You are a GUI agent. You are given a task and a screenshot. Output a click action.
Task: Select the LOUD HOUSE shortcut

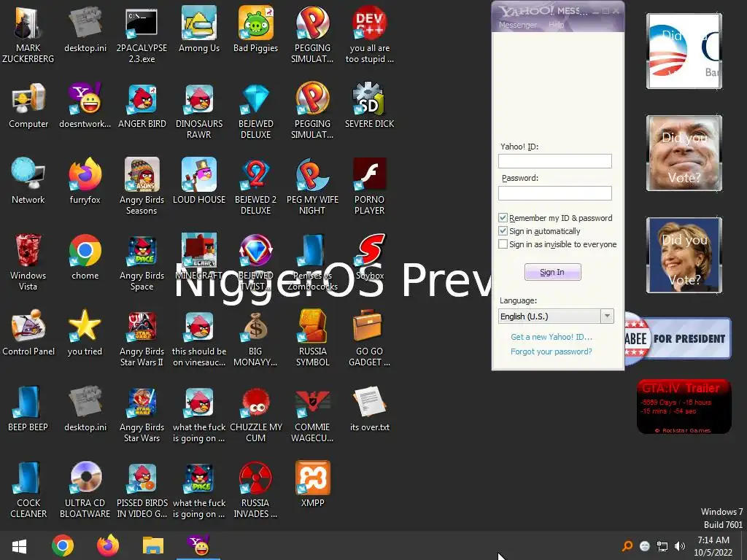pyautogui.click(x=199, y=182)
